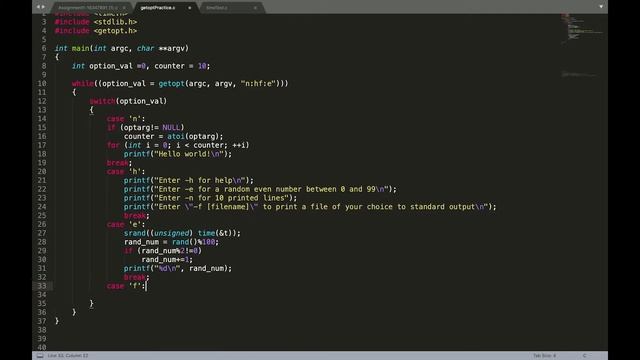
Task: Click 'srand((unsigned) time(&t));' line
Action: [182, 233]
